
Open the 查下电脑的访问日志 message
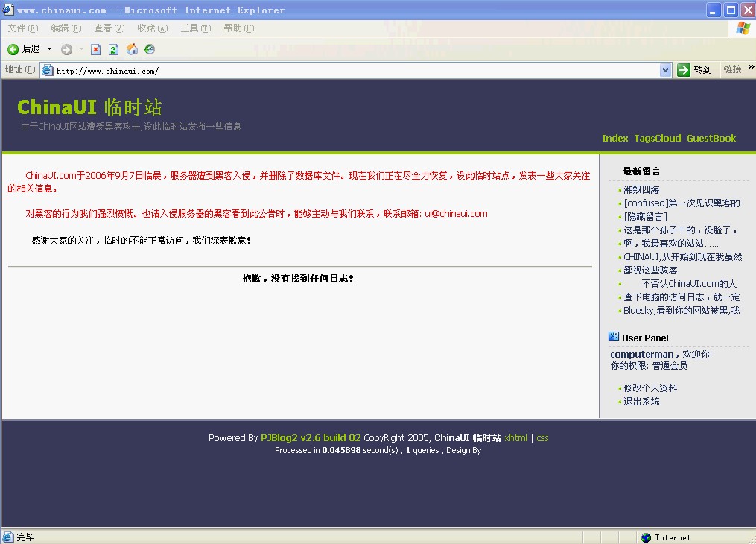coord(682,297)
